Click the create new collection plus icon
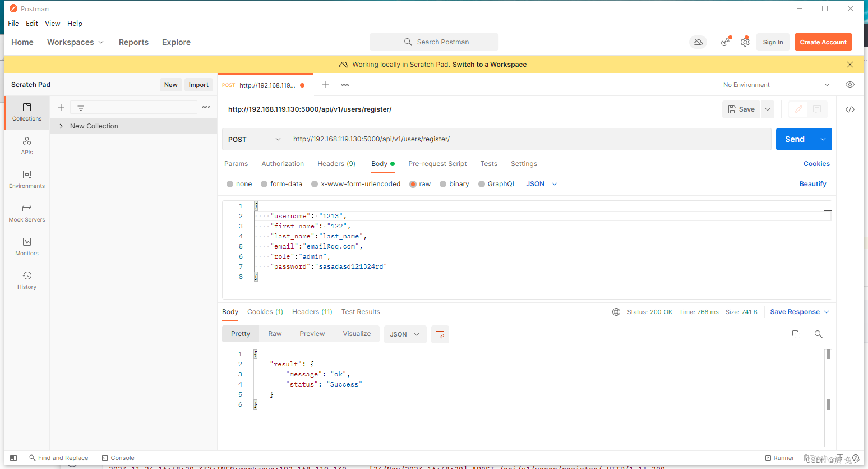Image resolution: width=868 pixels, height=469 pixels. pyautogui.click(x=61, y=107)
